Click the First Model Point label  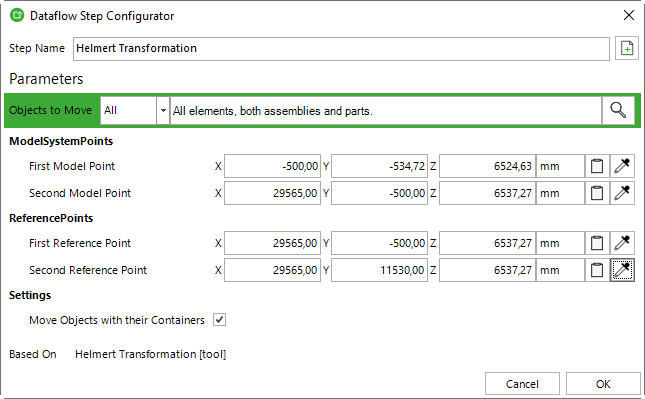pyautogui.click(x=72, y=166)
